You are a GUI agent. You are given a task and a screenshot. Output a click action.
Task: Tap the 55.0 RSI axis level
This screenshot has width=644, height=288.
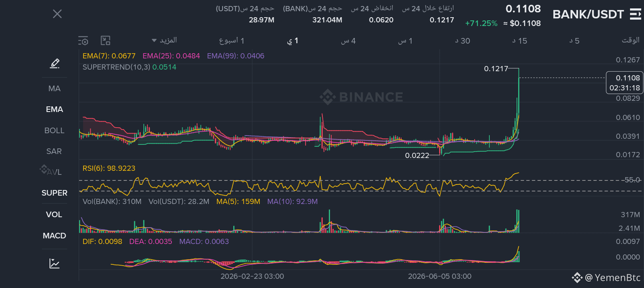[632, 180]
